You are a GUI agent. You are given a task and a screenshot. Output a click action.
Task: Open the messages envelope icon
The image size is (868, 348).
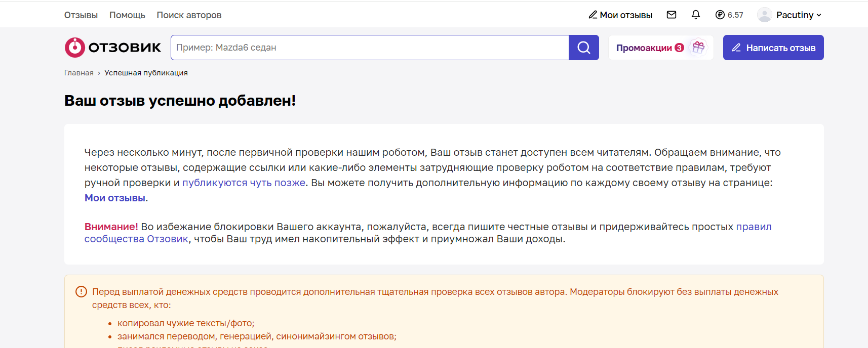[x=672, y=15]
